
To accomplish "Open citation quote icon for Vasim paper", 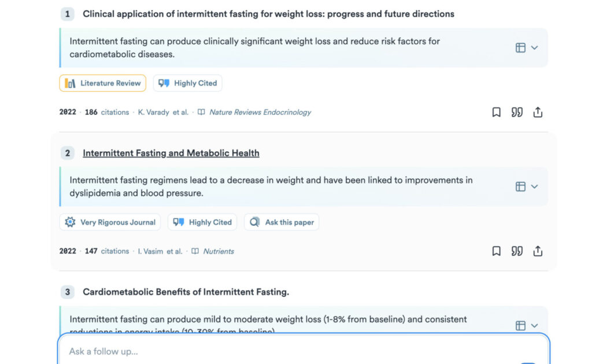I will 517,251.
